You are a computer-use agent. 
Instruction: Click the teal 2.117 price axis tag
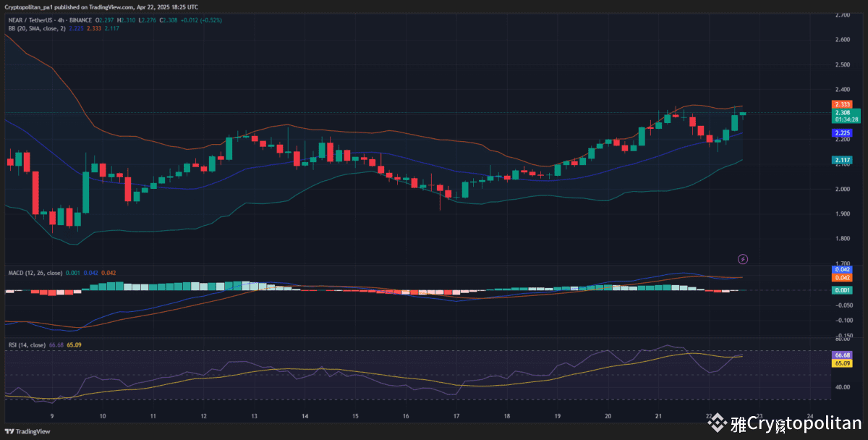point(841,160)
